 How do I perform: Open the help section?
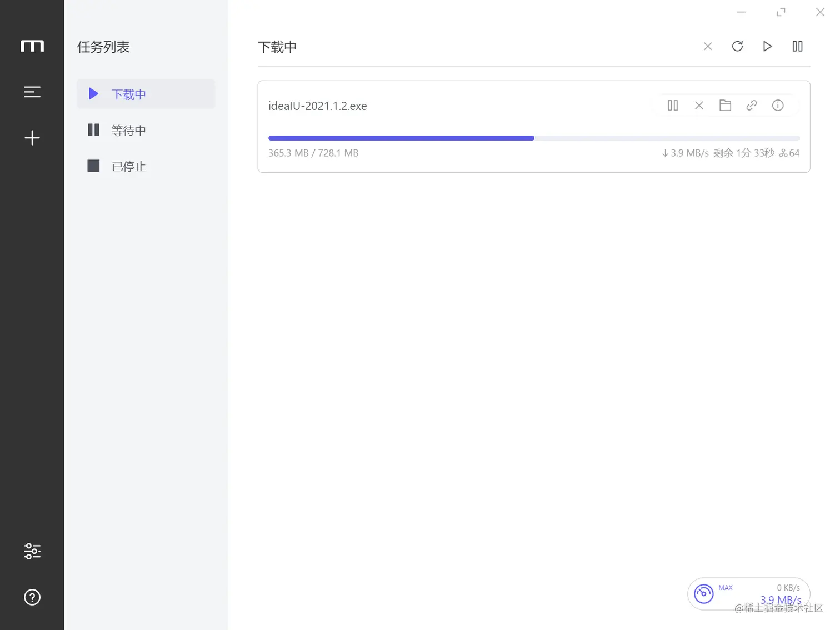coord(32,597)
